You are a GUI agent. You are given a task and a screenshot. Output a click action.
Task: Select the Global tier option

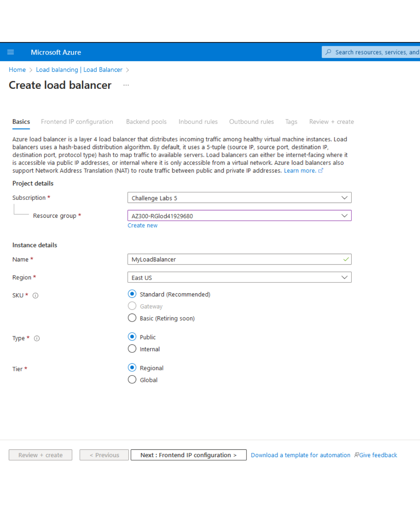coord(132,379)
